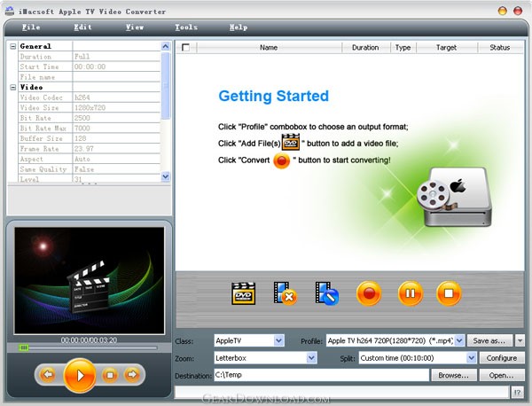Click the preview video thumbnail
The image size is (532, 406).
pos(90,281)
